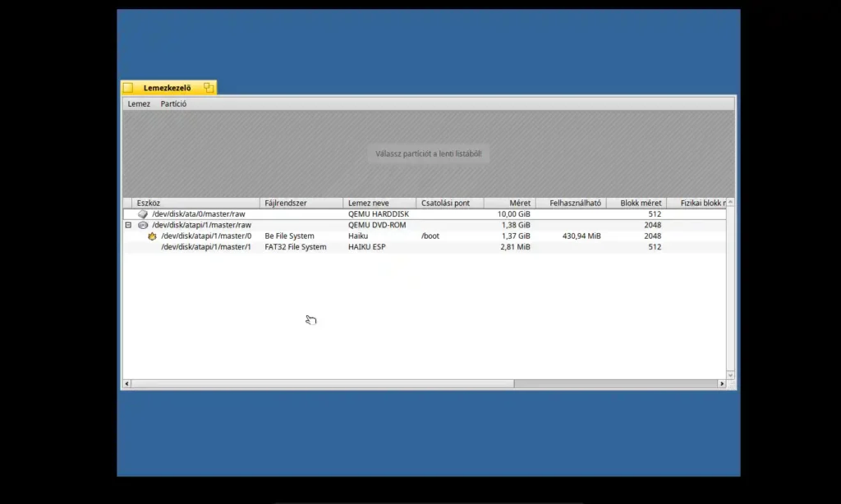
Task: Select the /dev/disk/atapi/1/master/raw row
Action: tap(425, 225)
